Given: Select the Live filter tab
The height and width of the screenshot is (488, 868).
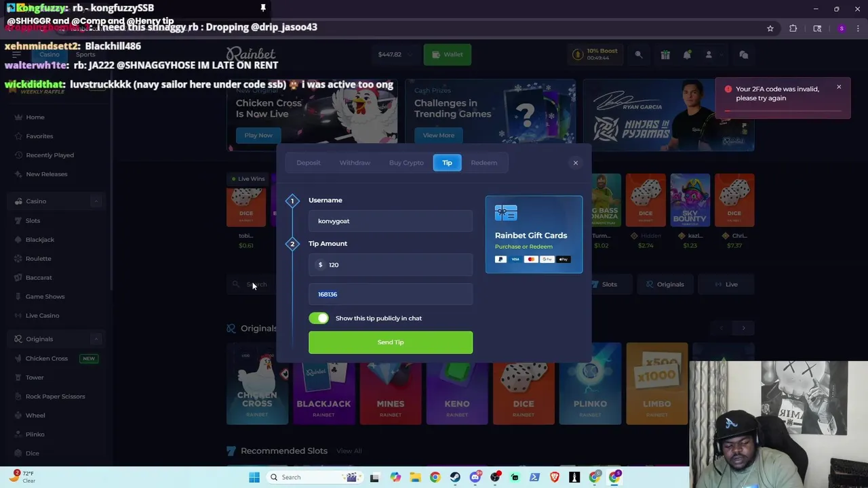Looking at the screenshot, I should click(726, 285).
